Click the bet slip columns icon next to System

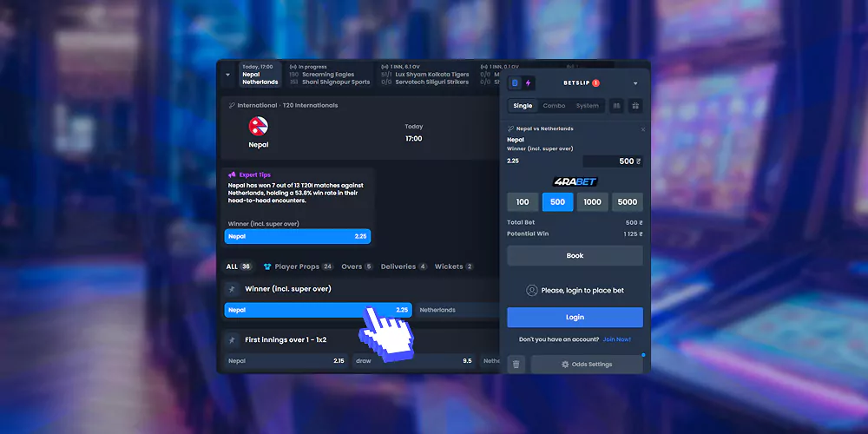[x=616, y=106]
